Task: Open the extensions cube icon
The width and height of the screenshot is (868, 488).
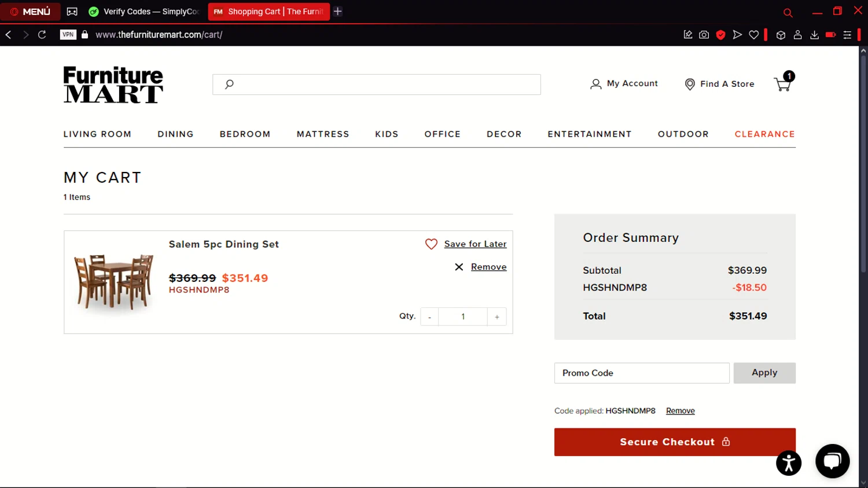Action: click(x=781, y=35)
